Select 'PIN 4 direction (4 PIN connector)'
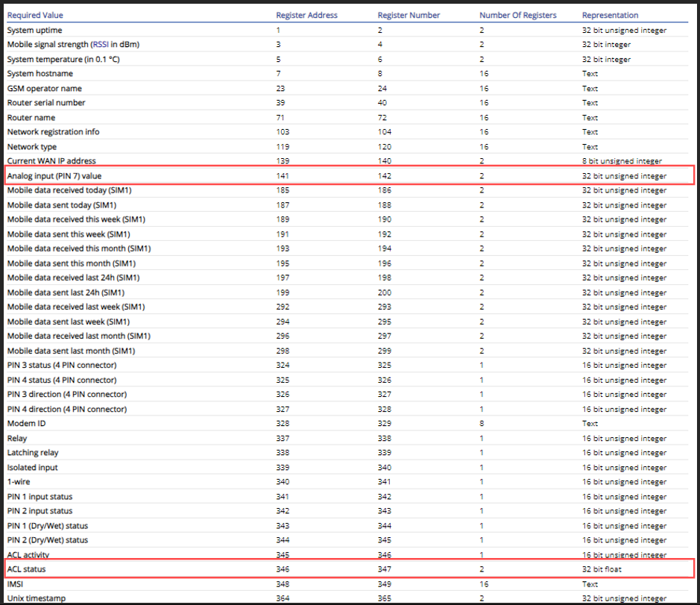700x605 pixels. pyautogui.click(x=67, y=410)
